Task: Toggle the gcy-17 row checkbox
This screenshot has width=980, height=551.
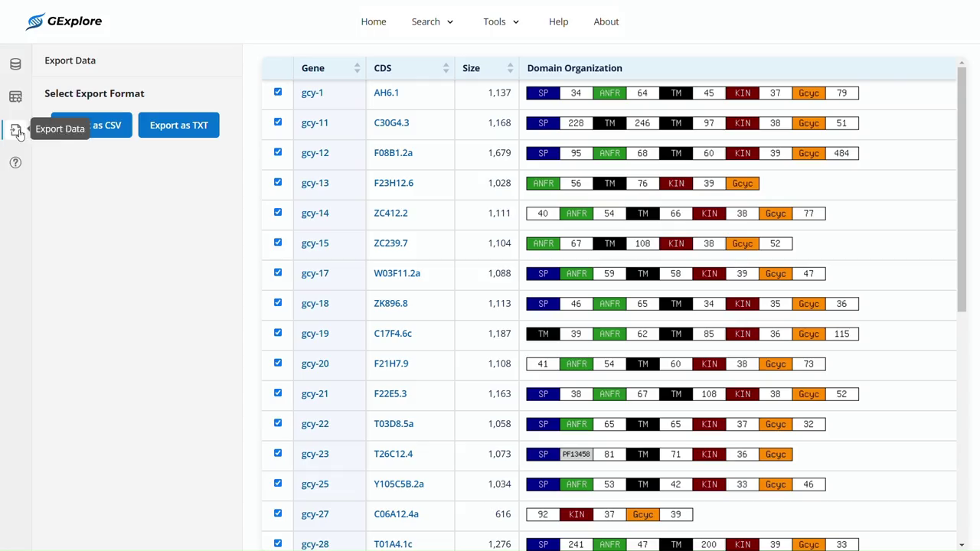Action: pyautogui.click(x=278, y=272)
